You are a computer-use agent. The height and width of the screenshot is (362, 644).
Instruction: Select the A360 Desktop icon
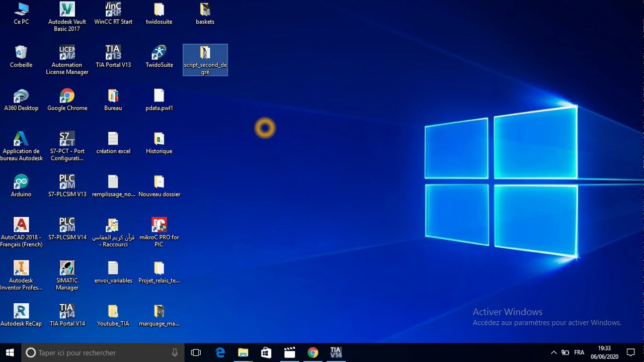(21, 100)
